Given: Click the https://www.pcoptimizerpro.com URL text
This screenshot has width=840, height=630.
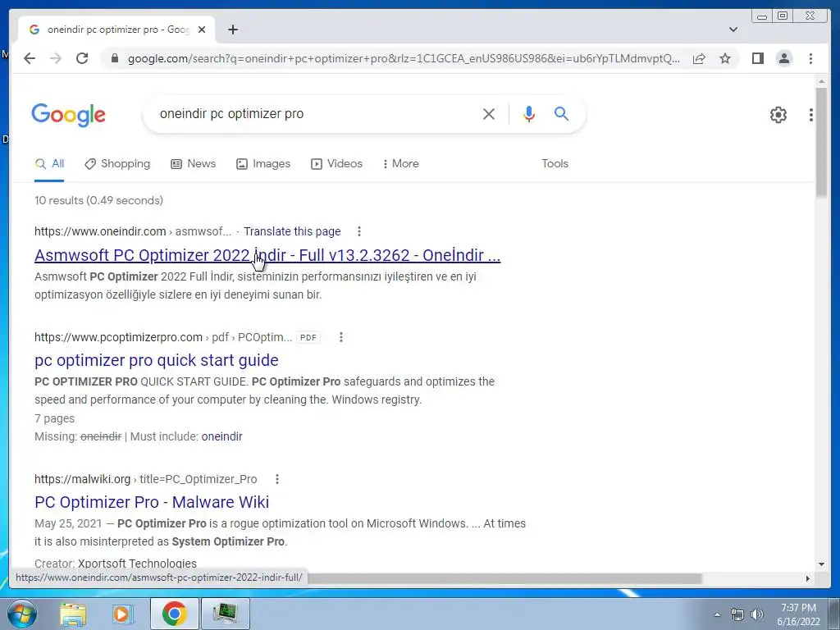Looking at the screenshot, I should point(118,337).
